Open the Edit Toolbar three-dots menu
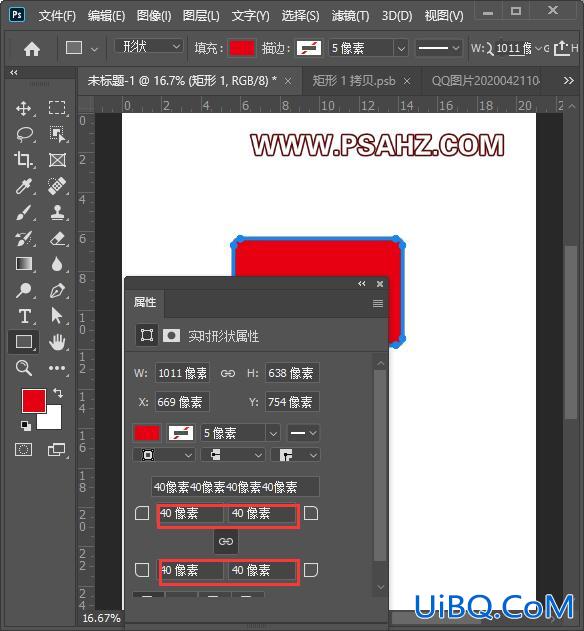 pyautogui.click(x=57, y=368)
